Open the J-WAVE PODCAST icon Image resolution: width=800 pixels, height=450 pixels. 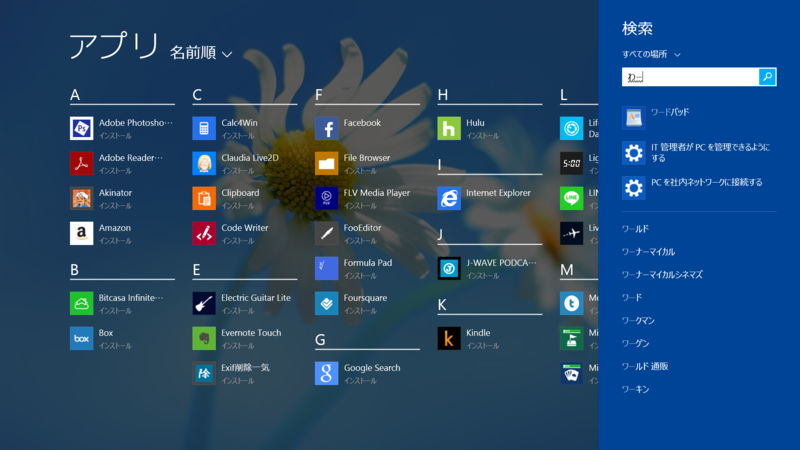coord(449,268)
